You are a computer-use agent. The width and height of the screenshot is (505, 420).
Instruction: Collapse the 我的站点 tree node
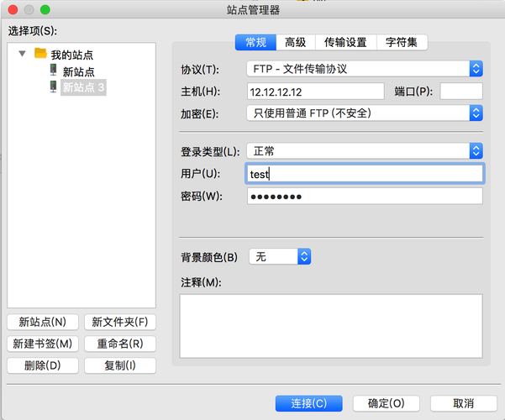[x=22, y=54]
